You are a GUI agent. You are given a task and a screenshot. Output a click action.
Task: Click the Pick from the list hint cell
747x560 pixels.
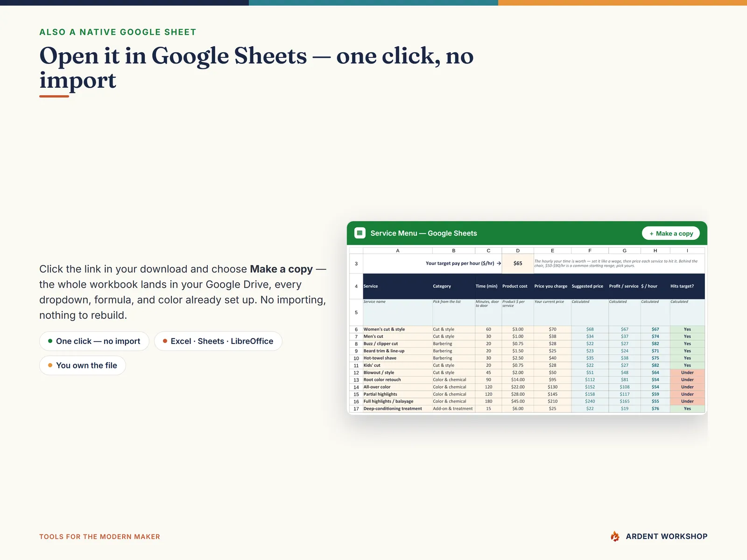click(x=454, y=312)
